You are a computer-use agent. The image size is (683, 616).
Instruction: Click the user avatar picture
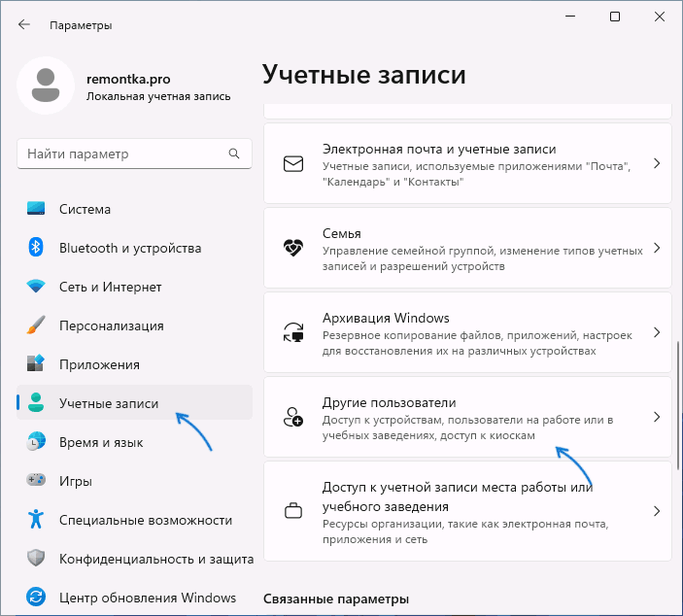click(46, 86)
